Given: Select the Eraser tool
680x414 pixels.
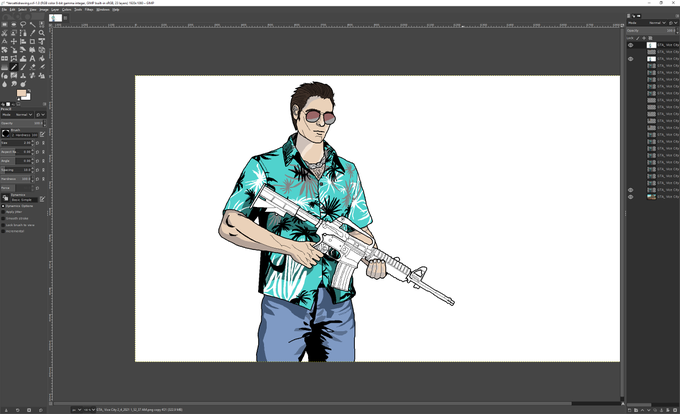Looking at the screenshot, I should (33, 67).
